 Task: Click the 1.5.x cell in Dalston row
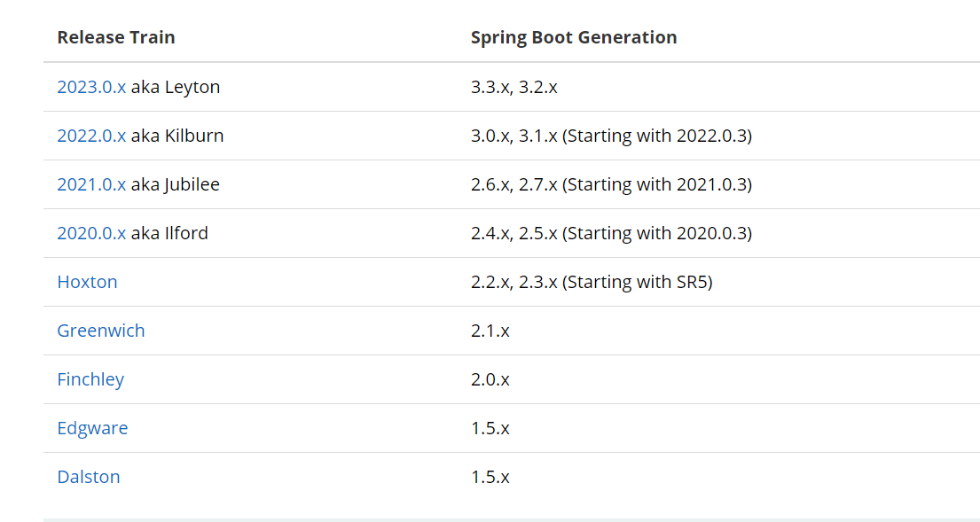490,477
